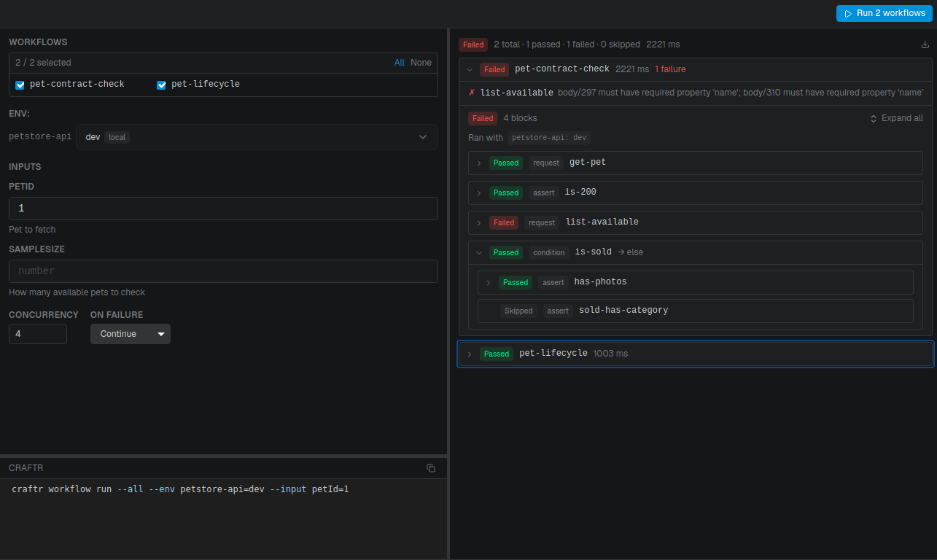937x560 pixels.
Task: Click the red X failure icon beside list-available
Action: pyautogui.click(x=472, y=93)
